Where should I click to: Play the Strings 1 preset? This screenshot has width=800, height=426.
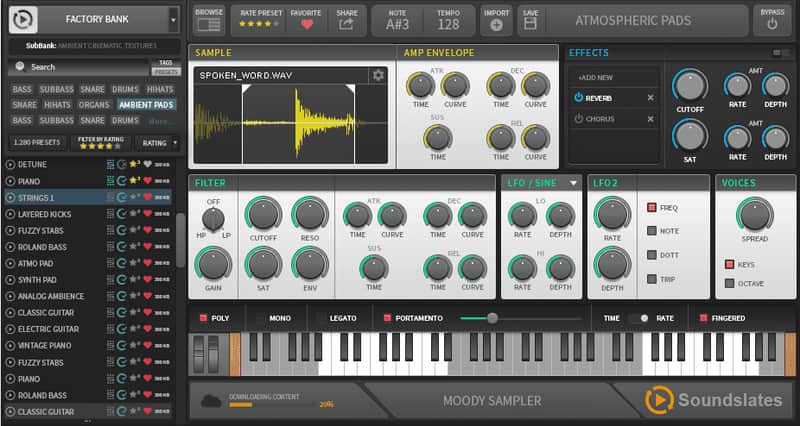[10, 197]
